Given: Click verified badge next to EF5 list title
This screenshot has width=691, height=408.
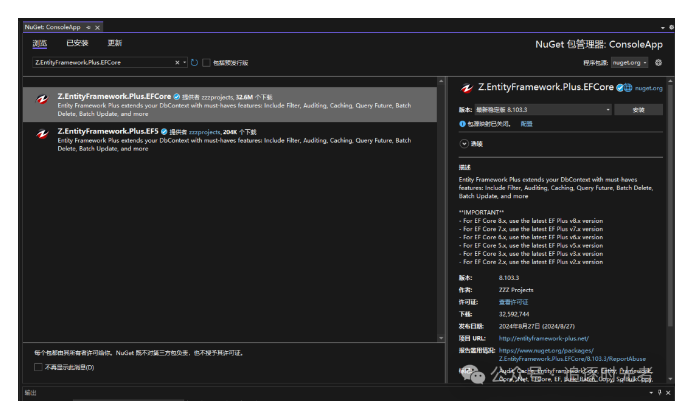Looking at the screenshot, I should click(164, 131).
